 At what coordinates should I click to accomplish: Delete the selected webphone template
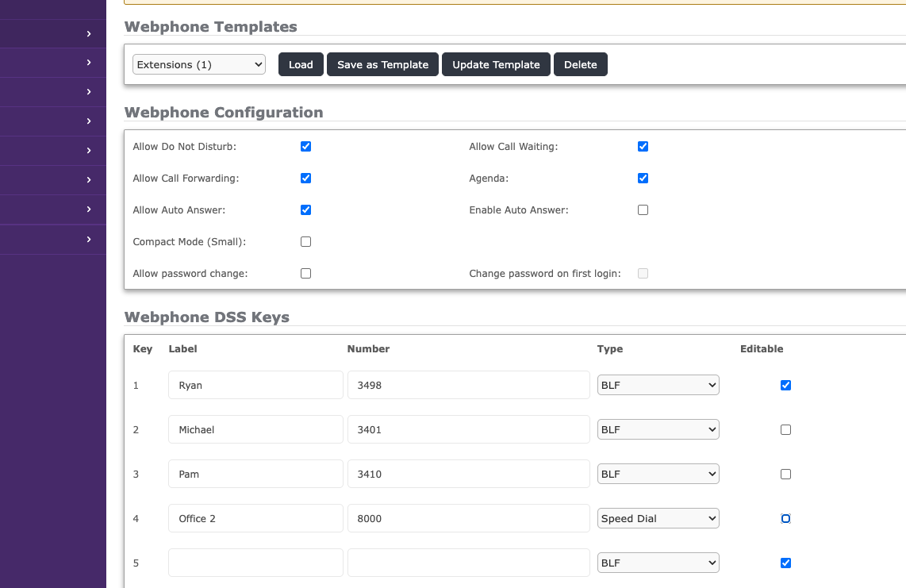pos(580,64)
